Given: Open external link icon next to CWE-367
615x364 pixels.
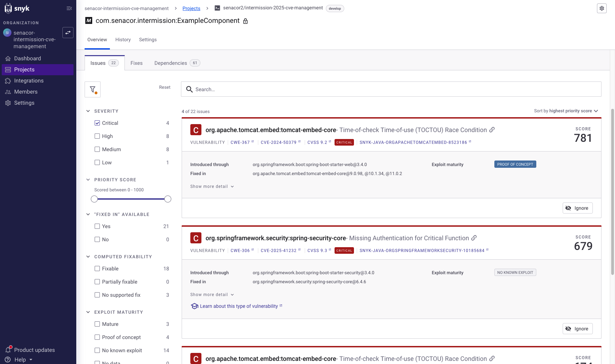Looking at the screenshot, I should coord(253,141).
